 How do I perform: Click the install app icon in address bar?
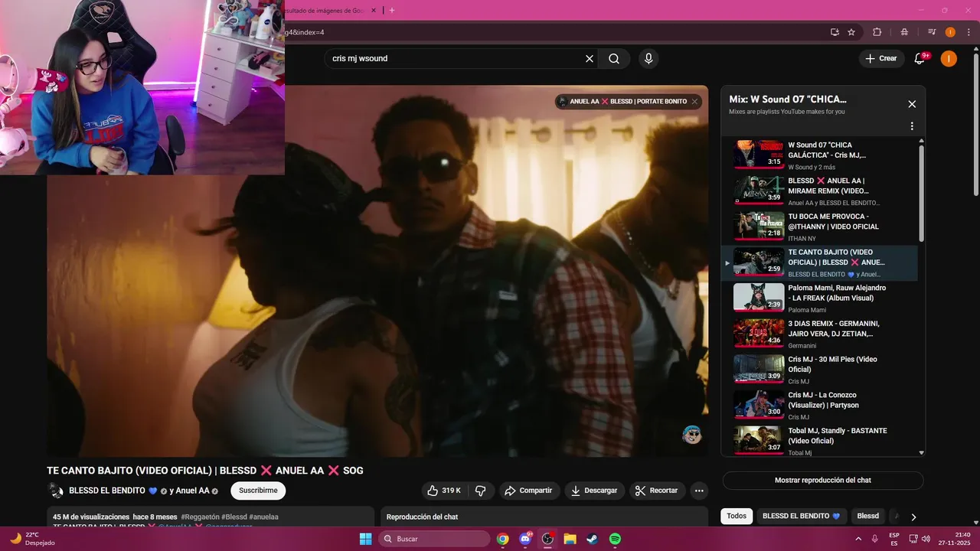pos(835,32)
